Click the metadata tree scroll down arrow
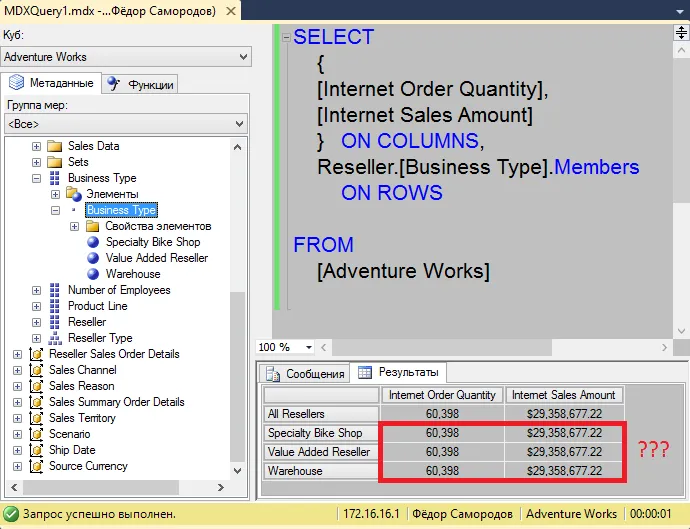 pos(237,471)
